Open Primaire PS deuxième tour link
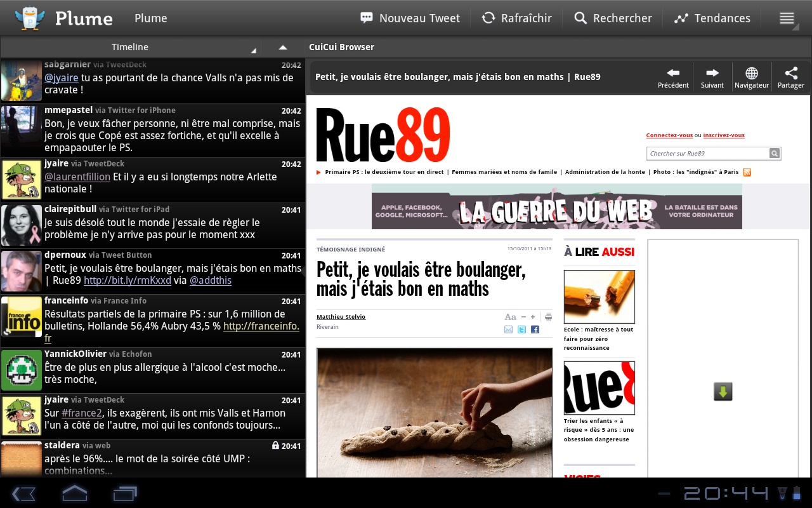Image resolution: width=812 pixels, height=508 pixels. tap(384, 172)
